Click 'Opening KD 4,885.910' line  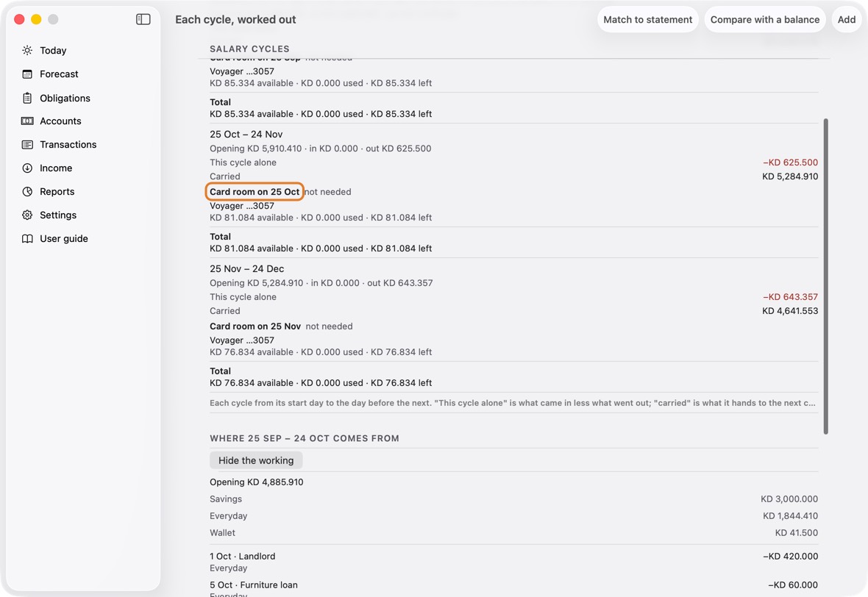click(256, 482)
